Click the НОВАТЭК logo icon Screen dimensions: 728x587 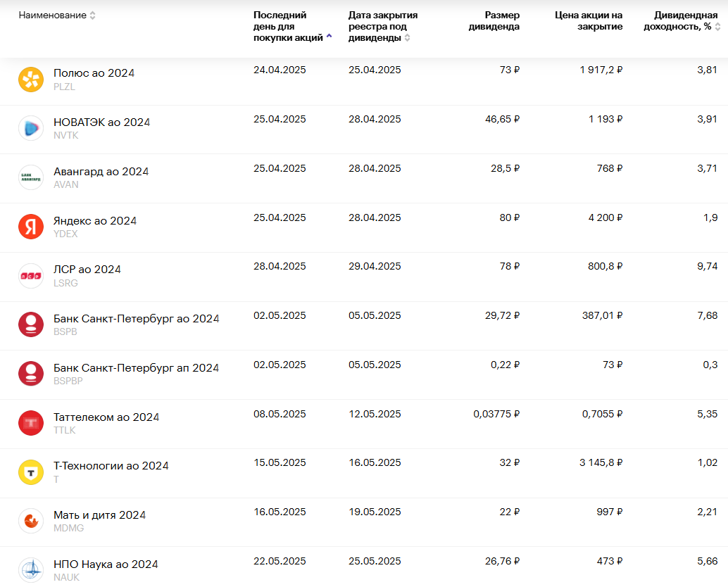pyautogui.click(x=31, y=128)
